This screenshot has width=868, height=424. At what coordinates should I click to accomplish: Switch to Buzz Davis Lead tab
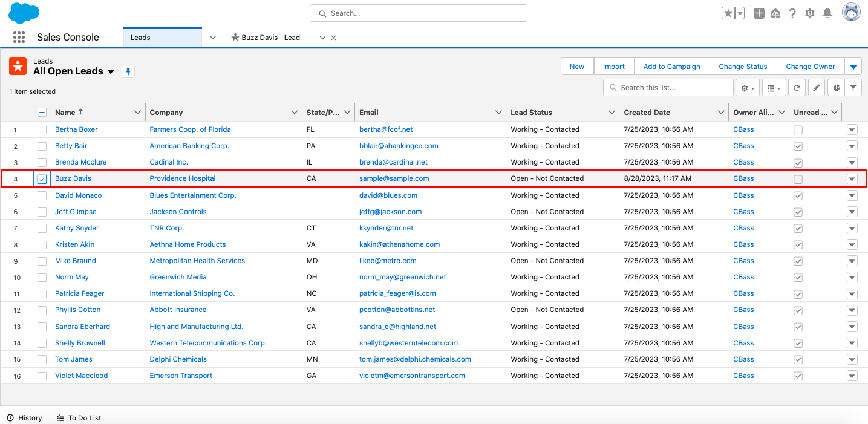[x=270, y=38]
